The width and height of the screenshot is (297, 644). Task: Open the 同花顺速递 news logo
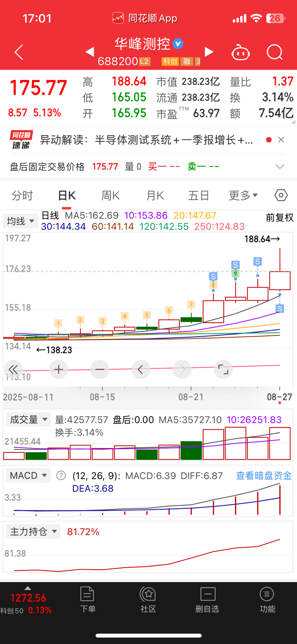point(21,140)
